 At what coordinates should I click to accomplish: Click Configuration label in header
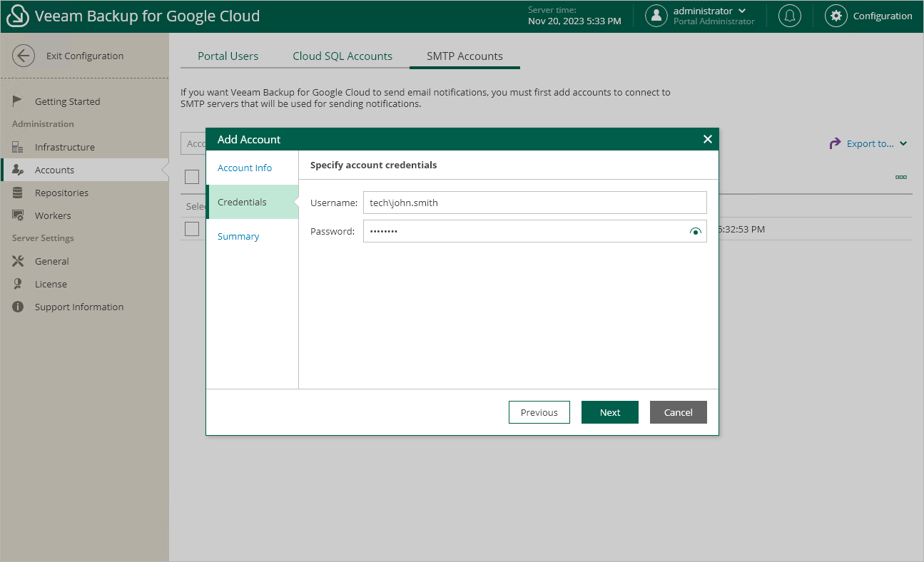[883, 16]
